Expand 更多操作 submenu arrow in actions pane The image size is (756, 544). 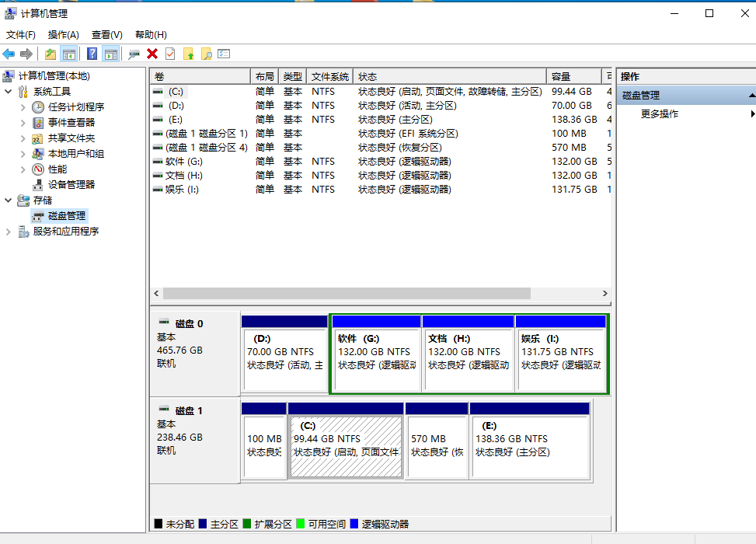tap(752, 114)
